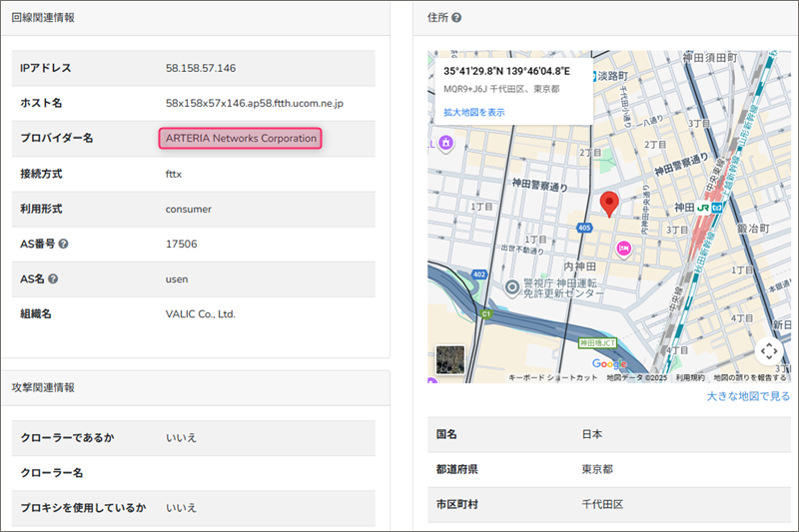Open 利用規約 link on map
The width and height of the screenshot is (799, 532).
coord(690,377)
